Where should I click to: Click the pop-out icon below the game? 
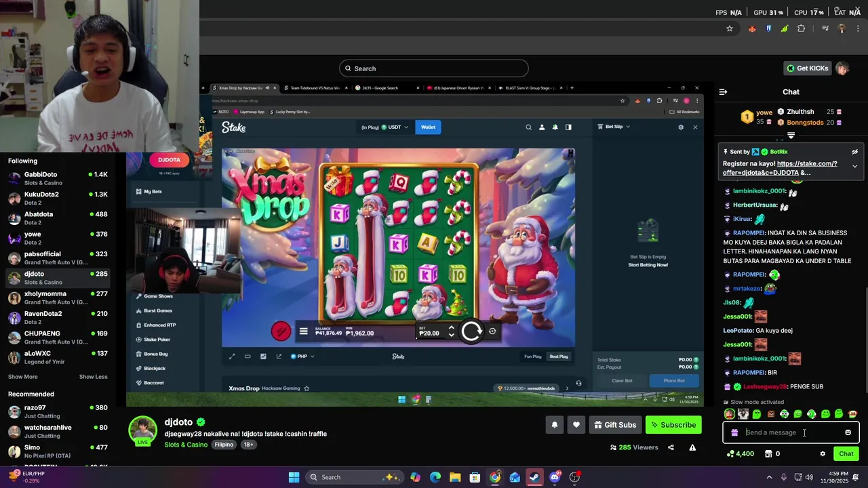click(x=279, y=357)
